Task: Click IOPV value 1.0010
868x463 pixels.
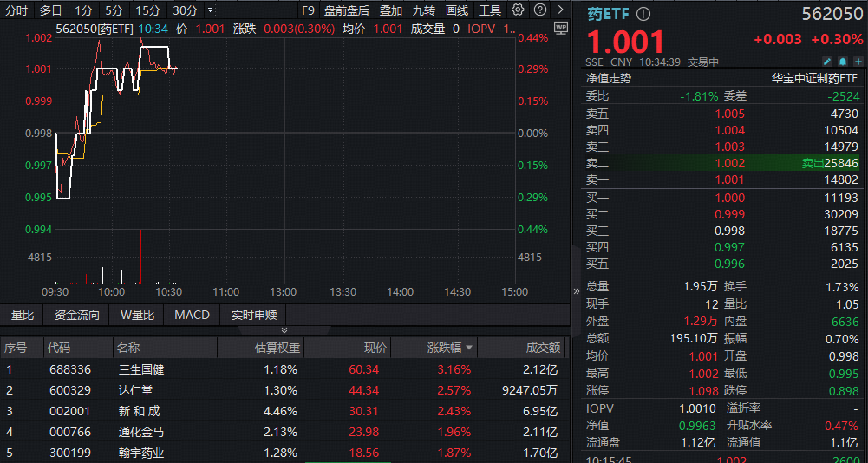Action: pyautogui.click(x=699, y=408)
